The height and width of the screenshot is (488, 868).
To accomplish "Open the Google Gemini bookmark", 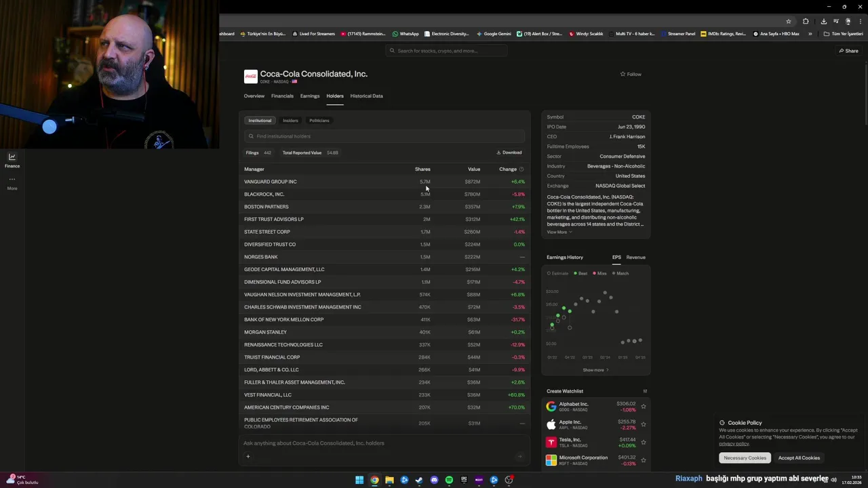I will [494, 34].
